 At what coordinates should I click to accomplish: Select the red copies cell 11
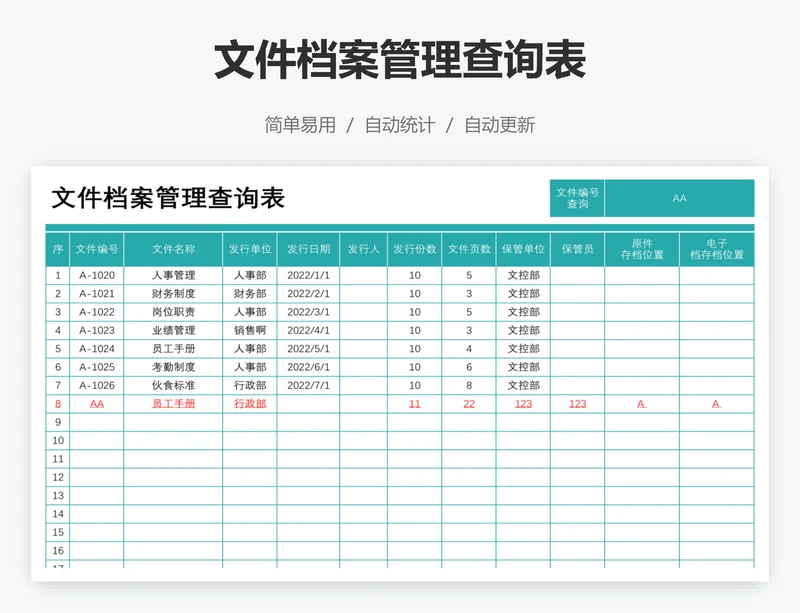pos(414,404)
